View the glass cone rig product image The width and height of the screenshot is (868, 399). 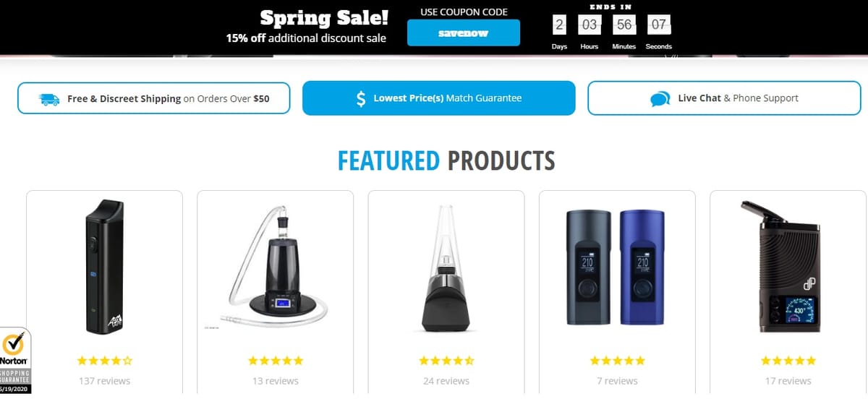(446, 266)
